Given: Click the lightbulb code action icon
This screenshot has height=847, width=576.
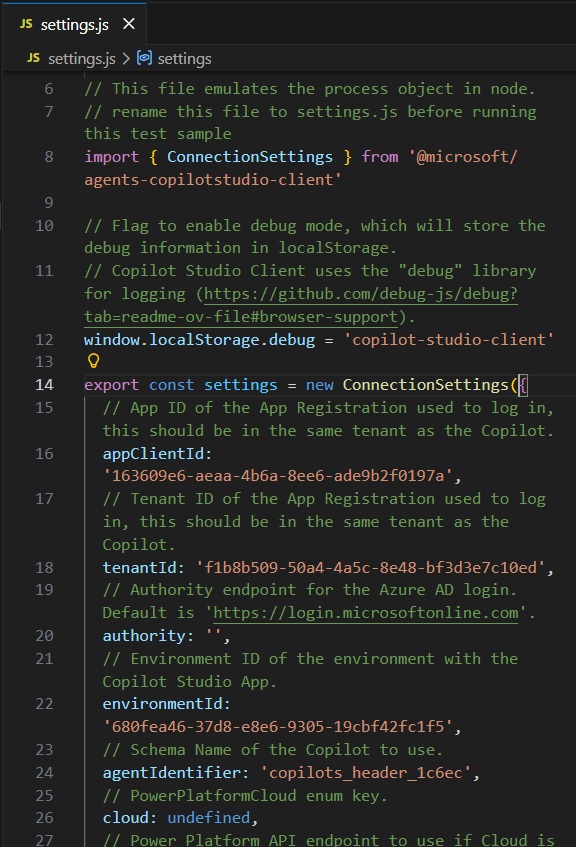Looking at the screenshot, I should (x=93, y=361).
